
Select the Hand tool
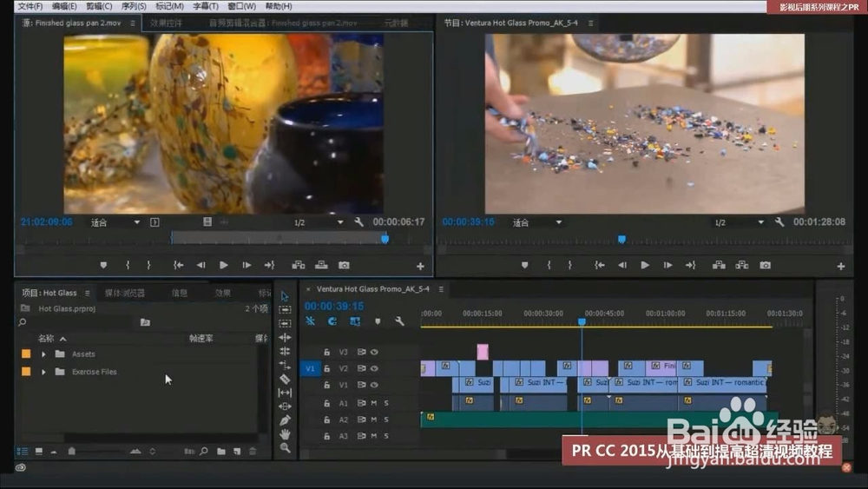[285, 434]
